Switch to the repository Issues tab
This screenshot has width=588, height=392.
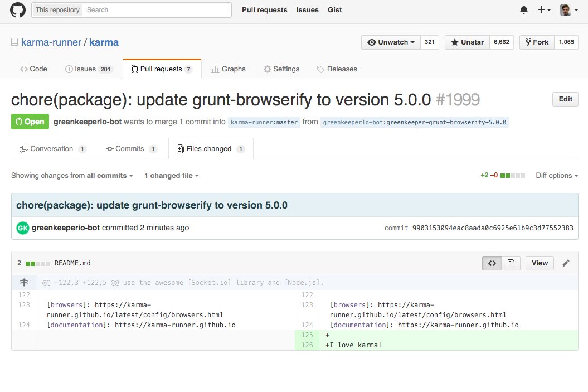[89, 69]
